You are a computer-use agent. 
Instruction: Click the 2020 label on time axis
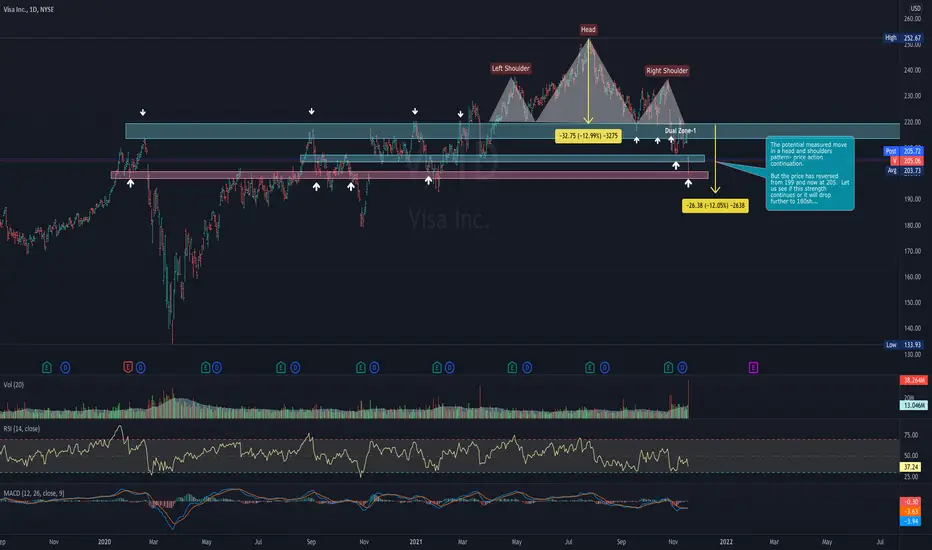[x=105, y=542]
